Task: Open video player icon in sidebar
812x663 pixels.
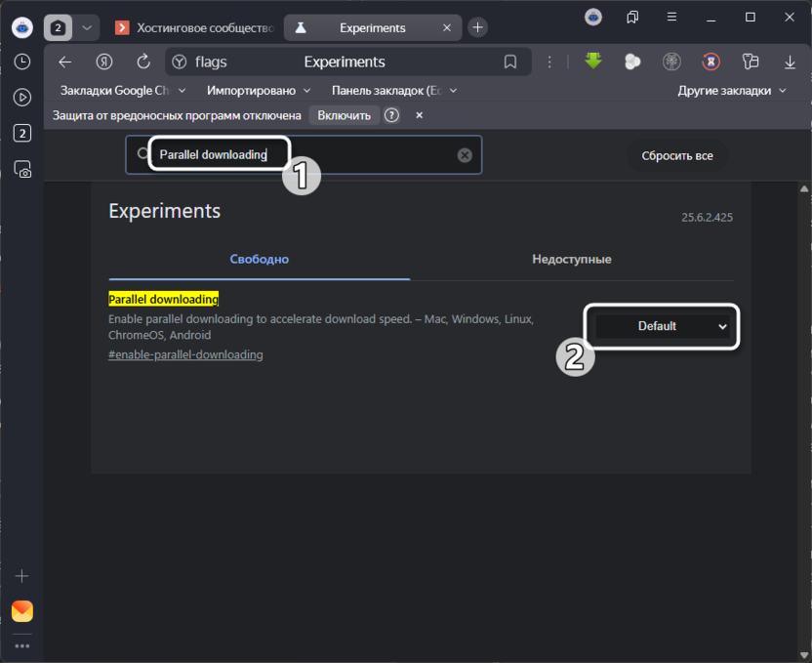Action: pos(21,98)
